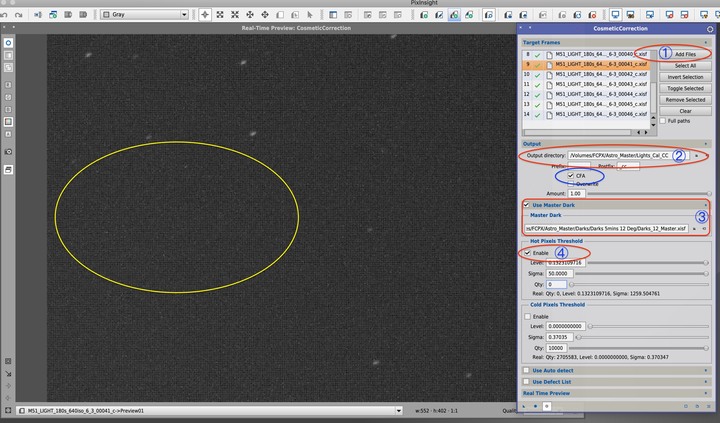Click the Output directory path field
Viewport: 720px width, 423px height.
(628, 156)
